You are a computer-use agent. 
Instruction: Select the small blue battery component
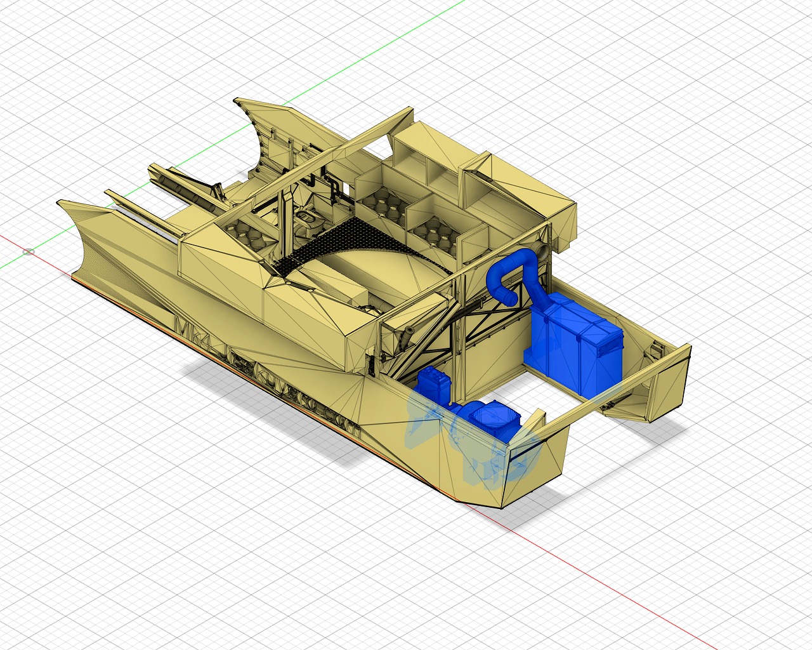click(x=435, y=383)
